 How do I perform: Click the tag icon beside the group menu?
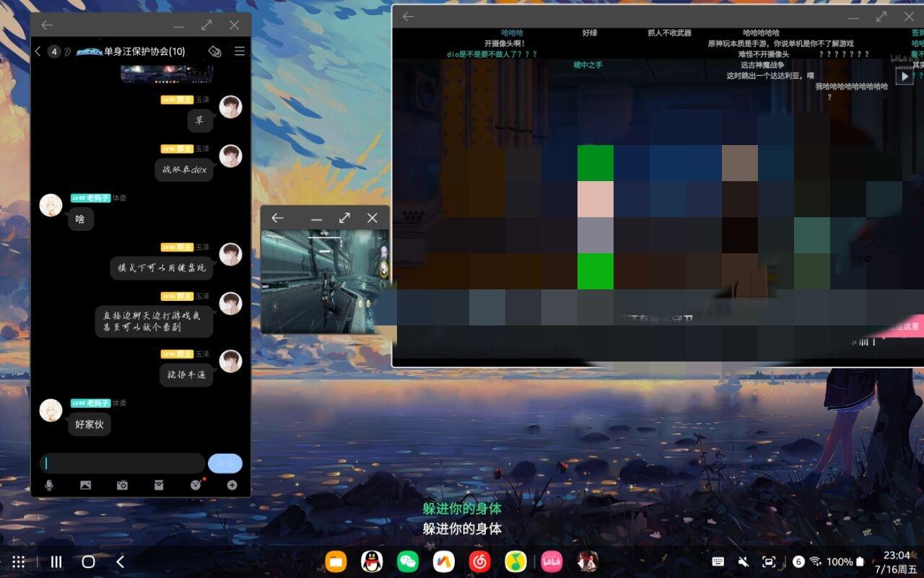click(214, 51)
